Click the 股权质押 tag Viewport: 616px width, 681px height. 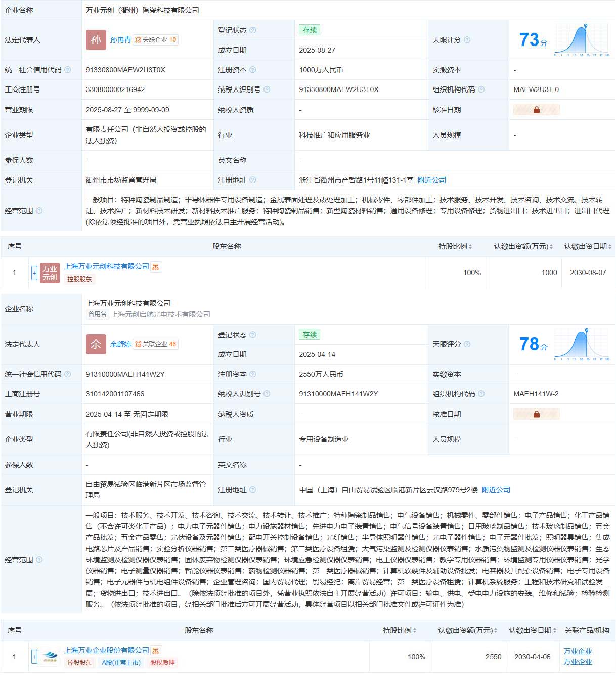tap(162, 663)
